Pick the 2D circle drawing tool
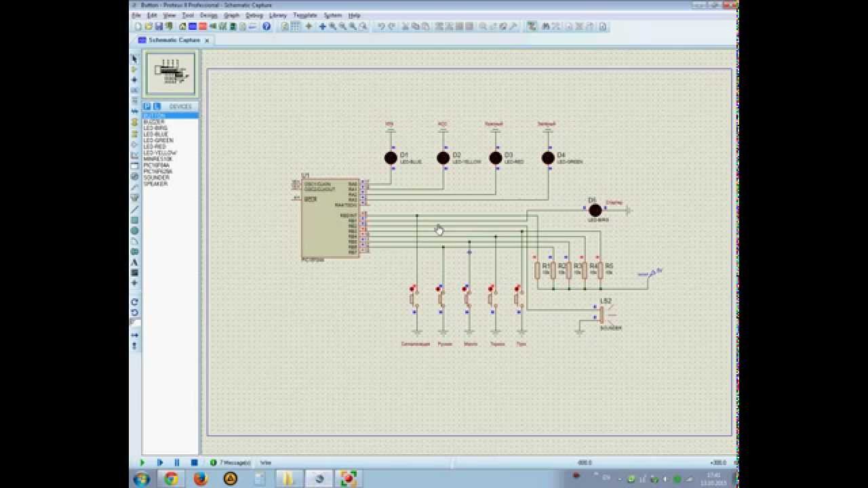 coord(134,230)
